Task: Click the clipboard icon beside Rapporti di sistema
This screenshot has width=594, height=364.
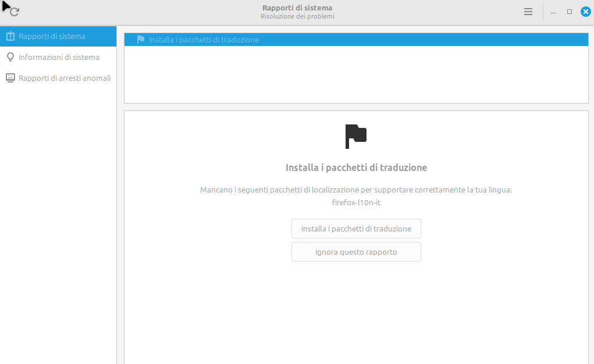Action: click(10, 37)
